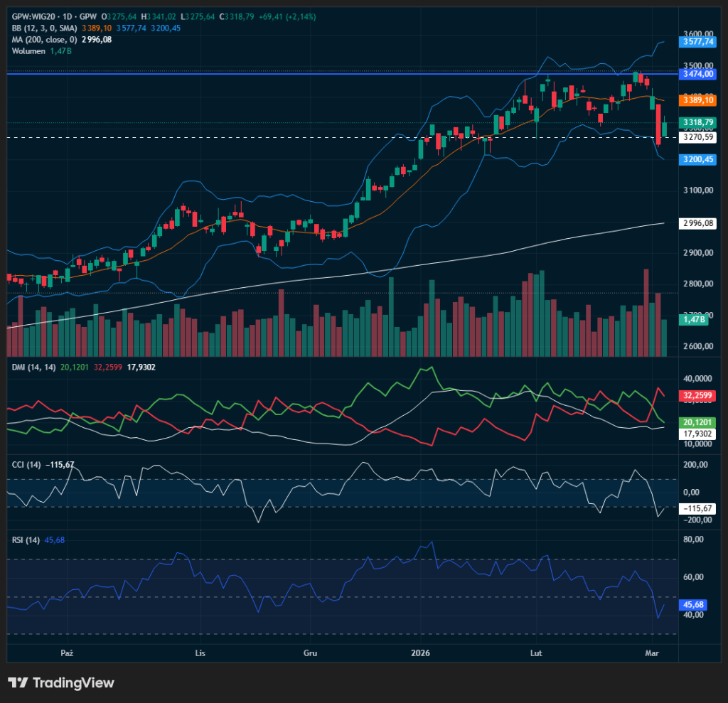Click the orange 3389,10 price axis label
728x703 pixels.
click(697, 101)
